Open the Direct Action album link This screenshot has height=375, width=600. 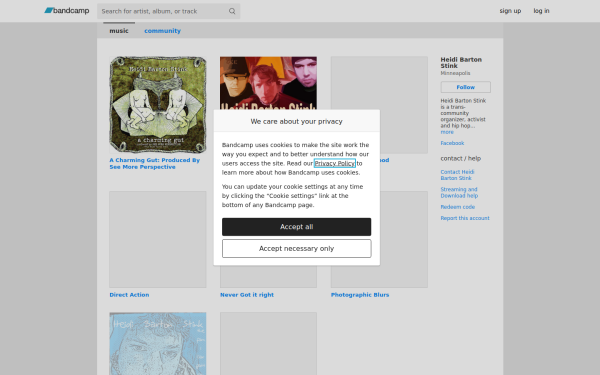point(129,295)
